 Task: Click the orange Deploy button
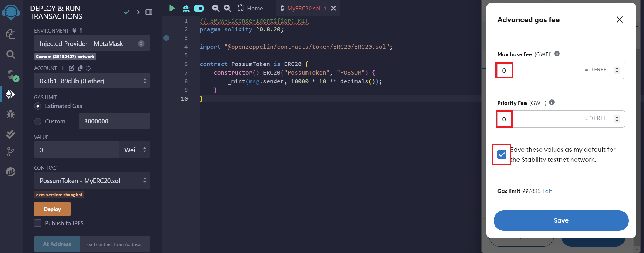coord(52,209)
